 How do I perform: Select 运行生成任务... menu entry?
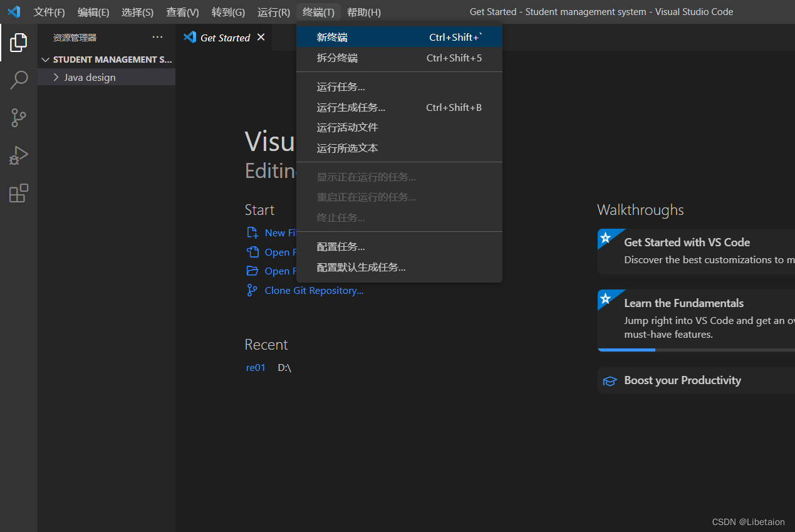click(400, 107)
